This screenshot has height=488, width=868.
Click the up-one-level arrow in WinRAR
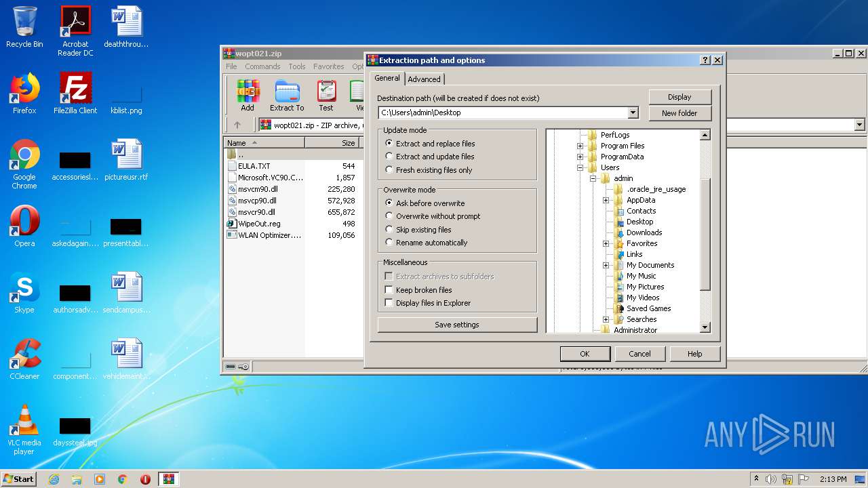(237, 125)
